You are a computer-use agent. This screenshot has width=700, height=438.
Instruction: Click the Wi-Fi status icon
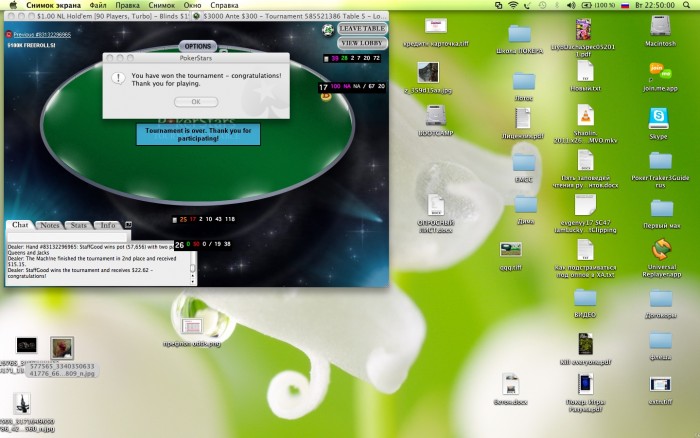click(513, 5)
